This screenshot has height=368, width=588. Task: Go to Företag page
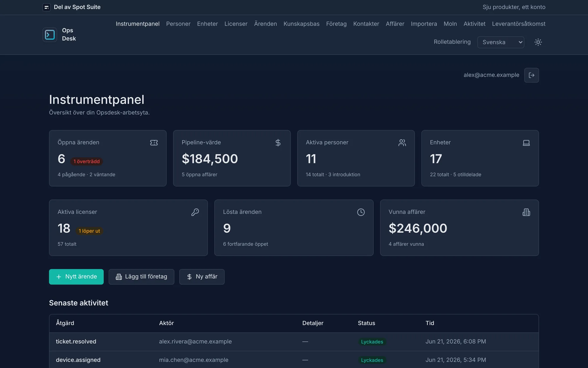coord(336,24)
